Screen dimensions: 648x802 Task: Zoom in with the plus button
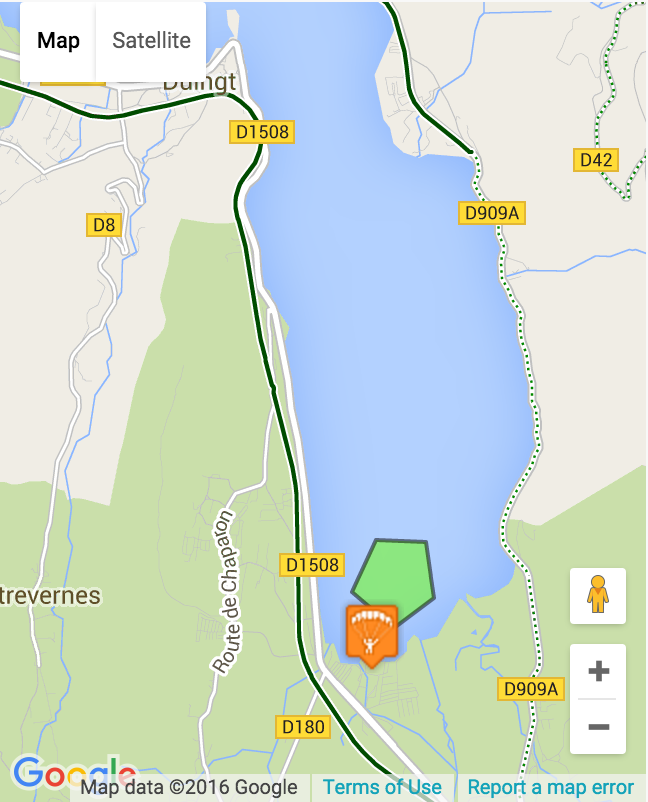(598, 671)
